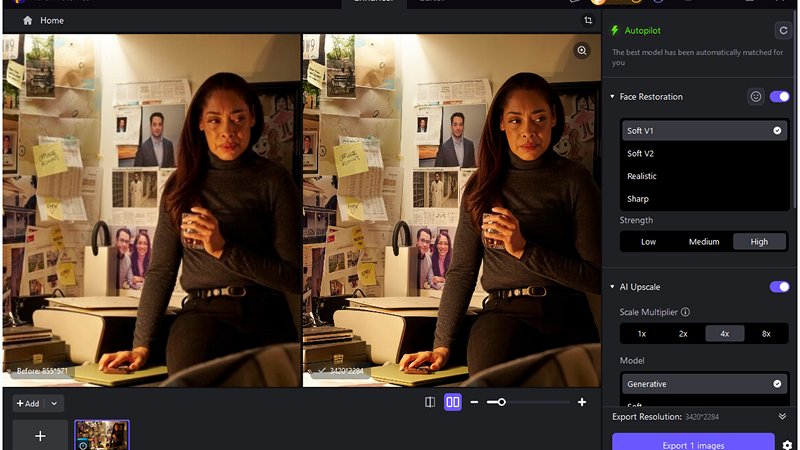Click the enhanced After preview image

(452, 210)
